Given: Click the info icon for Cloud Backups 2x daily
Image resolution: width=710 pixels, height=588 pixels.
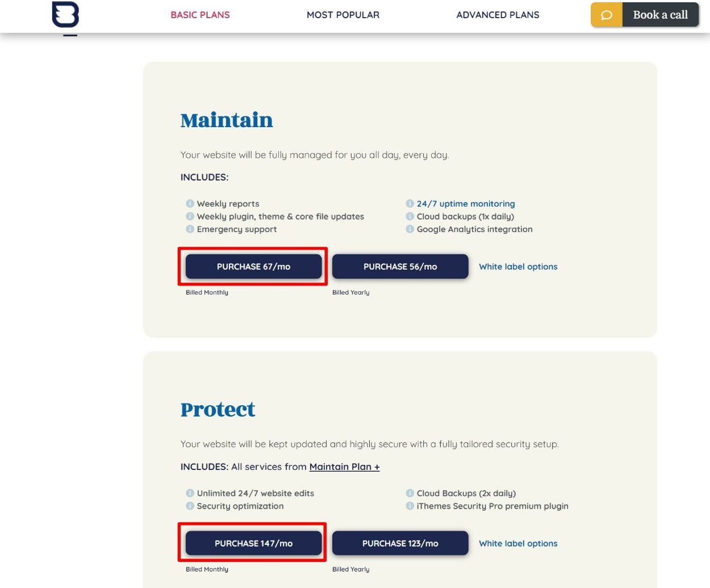Looking at the screenshot, I should pos(410,493).
